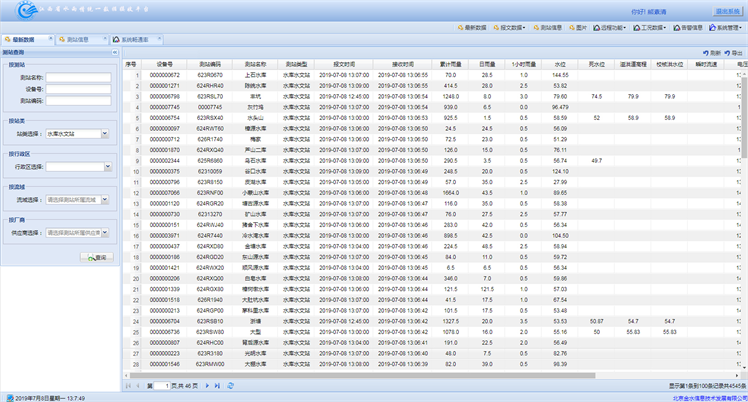Open the 系统管理 menu
Screen dimensions: 748x402
coord(727,28)
